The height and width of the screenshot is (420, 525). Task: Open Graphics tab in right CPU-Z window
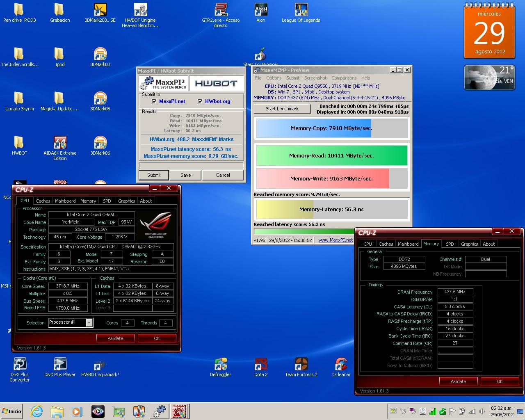[469, 244]
